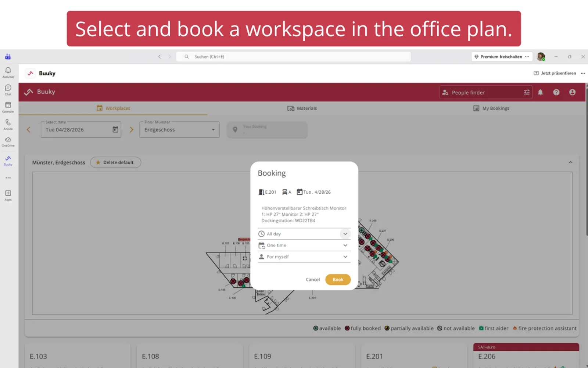Viewport: 588px width, 368px height.
Task: Click Jetzt präsentieren button
Action: (555, 73)
